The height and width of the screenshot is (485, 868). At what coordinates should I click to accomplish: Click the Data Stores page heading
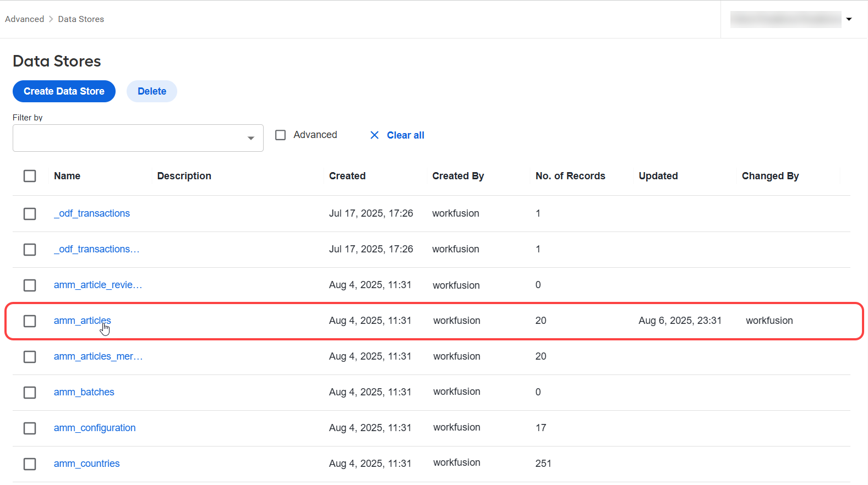57,61
